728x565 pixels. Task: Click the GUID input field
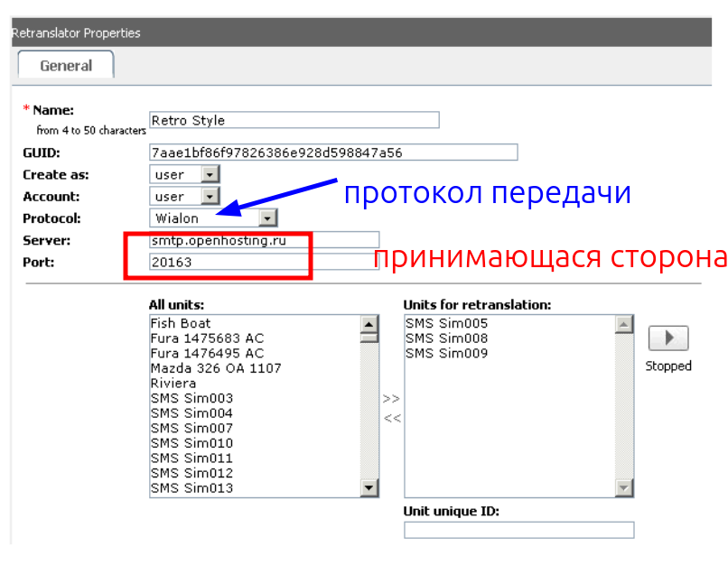click(333, 153)
